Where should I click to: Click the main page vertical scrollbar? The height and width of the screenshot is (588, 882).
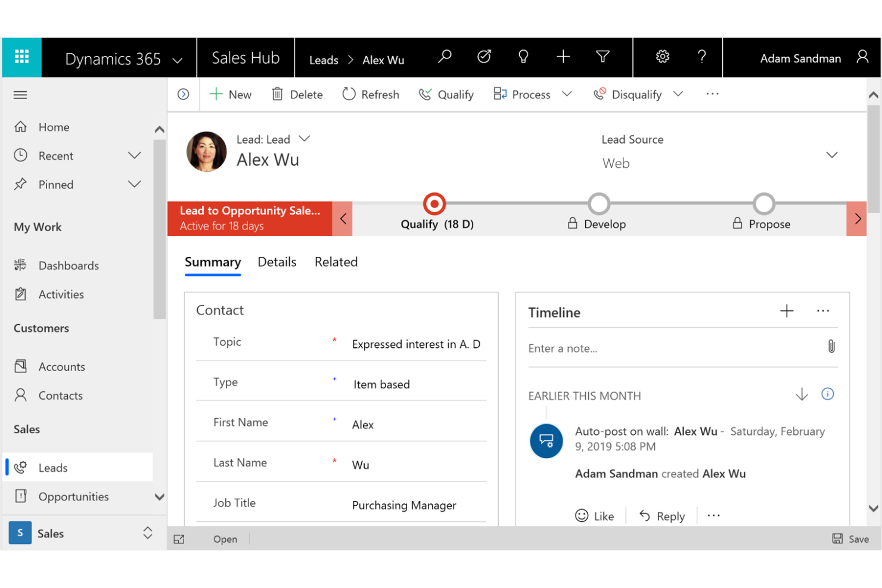[874, 159]
